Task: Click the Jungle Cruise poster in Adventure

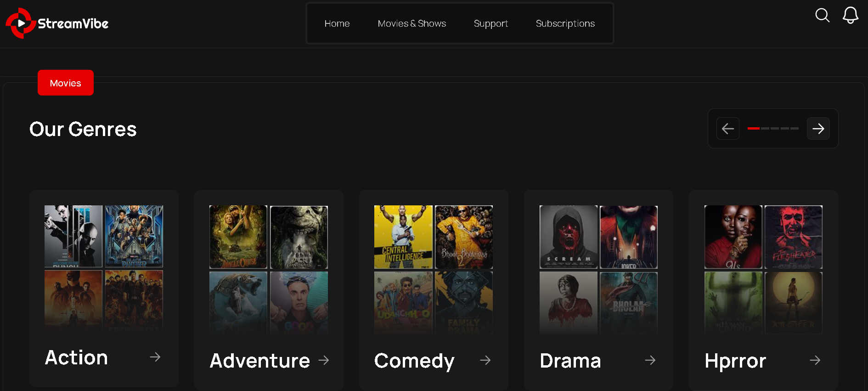Action: 238,237
